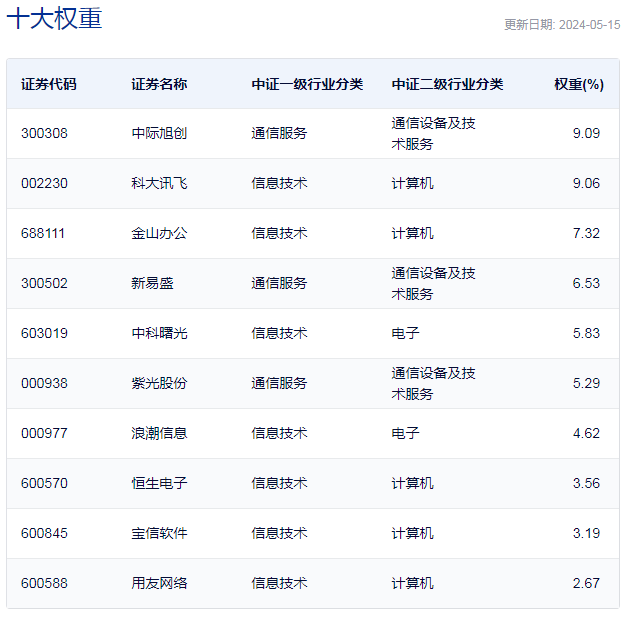Image resolution: width=630 pixels, height=618 pixels.
Task: Select security code 300308
Action: click(x=44, y=133)
